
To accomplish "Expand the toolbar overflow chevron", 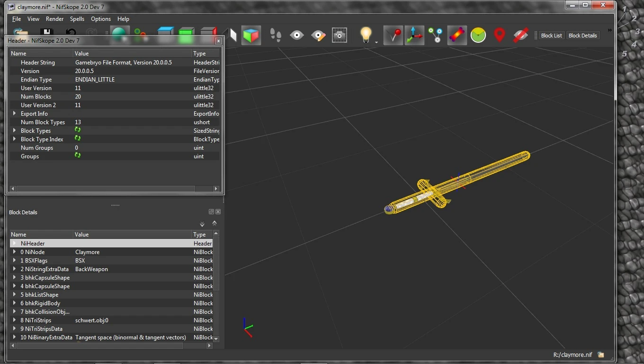I will (609, 30).
